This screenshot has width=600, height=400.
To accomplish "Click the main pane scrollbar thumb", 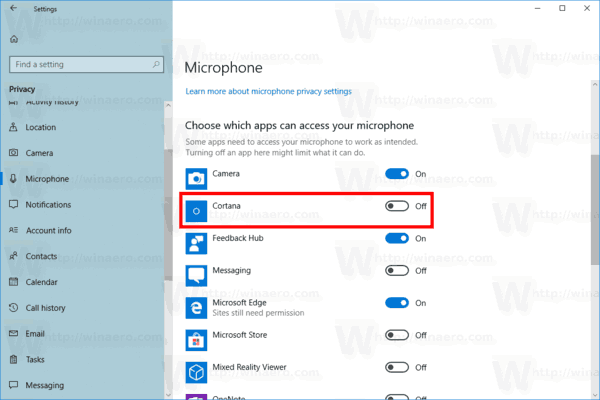I will (595, 209).
